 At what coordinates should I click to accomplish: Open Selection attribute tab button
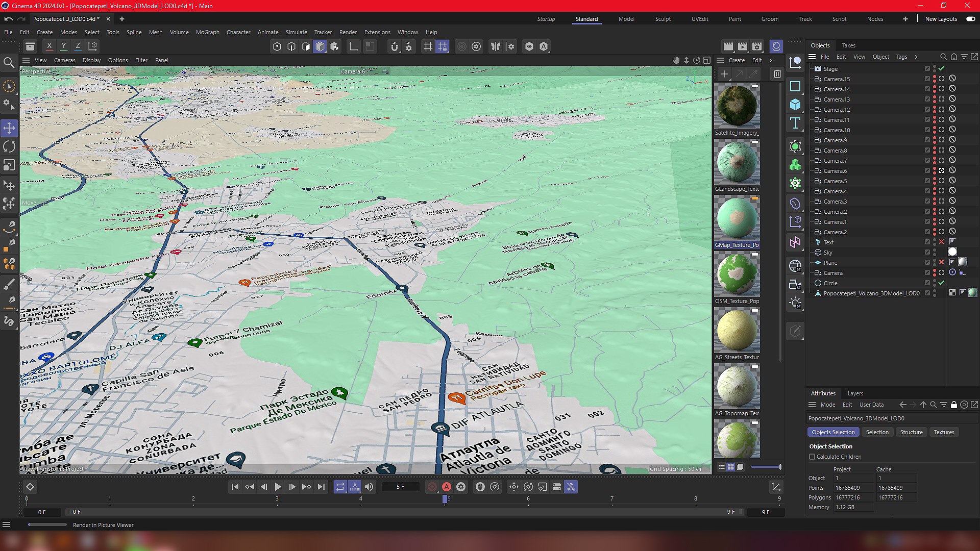point(877,432)
